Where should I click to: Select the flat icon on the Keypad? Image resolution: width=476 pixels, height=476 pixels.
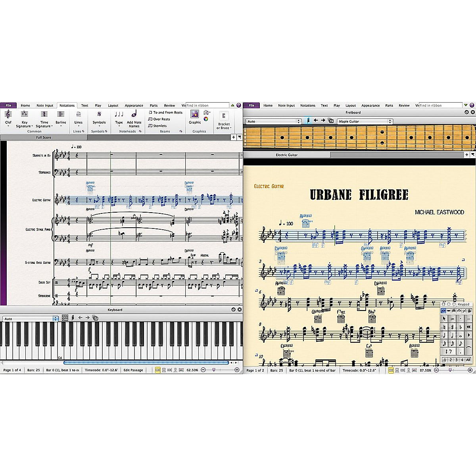point(461,327)
